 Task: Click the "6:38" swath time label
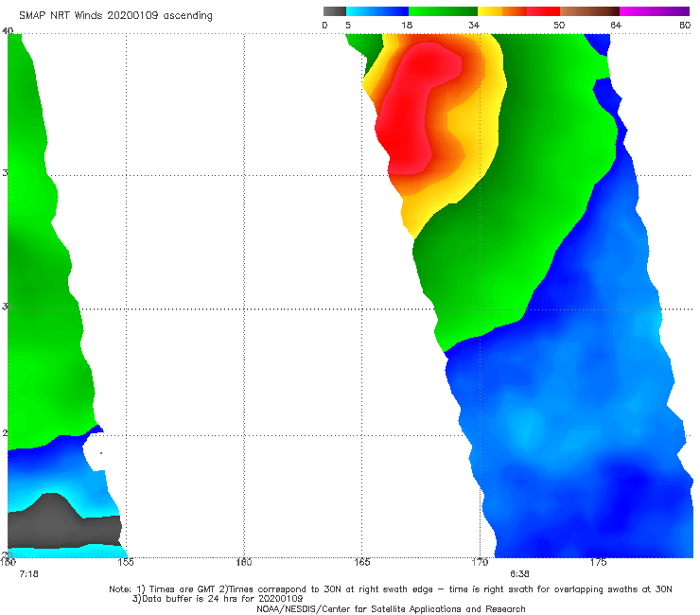click(x=519, y=574)
